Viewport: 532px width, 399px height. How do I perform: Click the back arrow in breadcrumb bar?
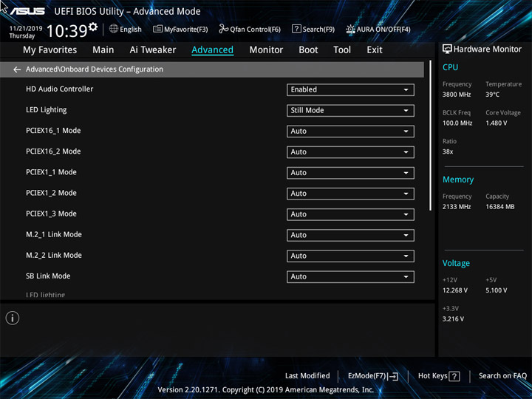[x=17, y=69]
